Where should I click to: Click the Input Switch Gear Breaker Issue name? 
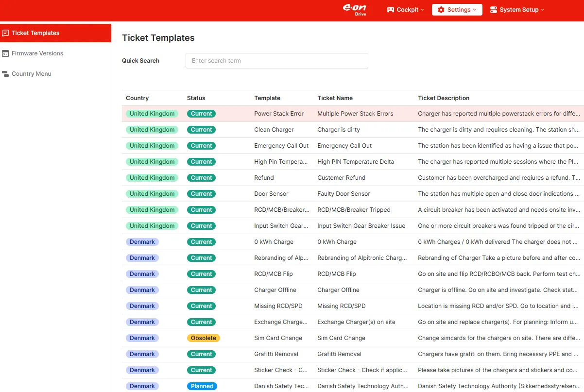point(361,226)
